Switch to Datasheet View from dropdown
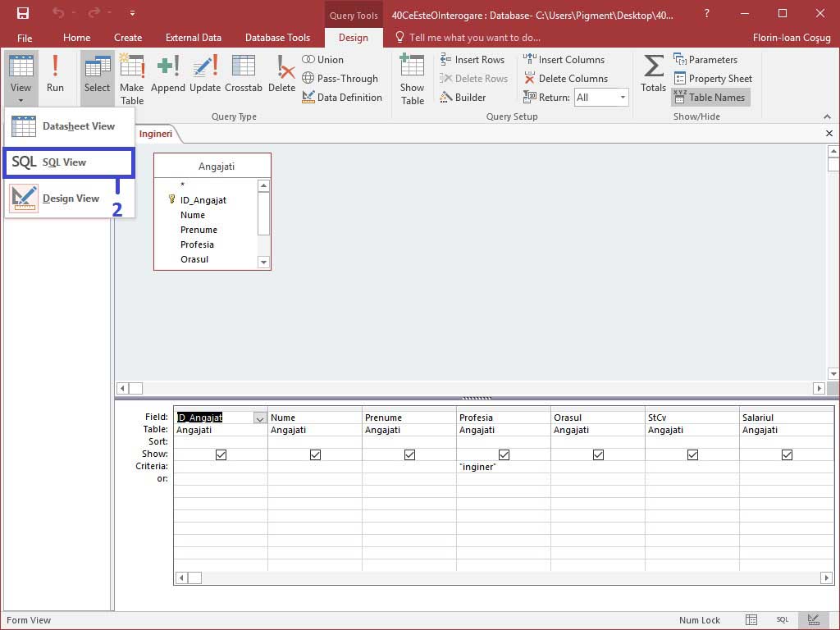 [69, 126]
